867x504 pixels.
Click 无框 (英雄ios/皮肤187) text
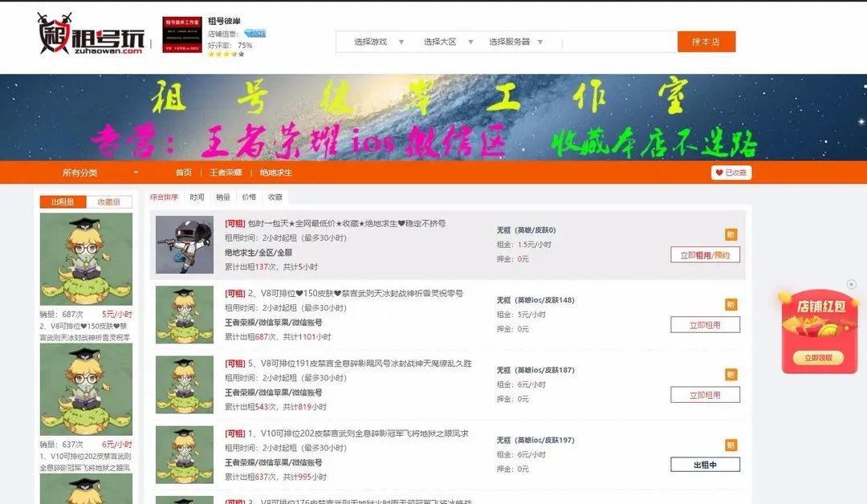(x=535, y=370)
